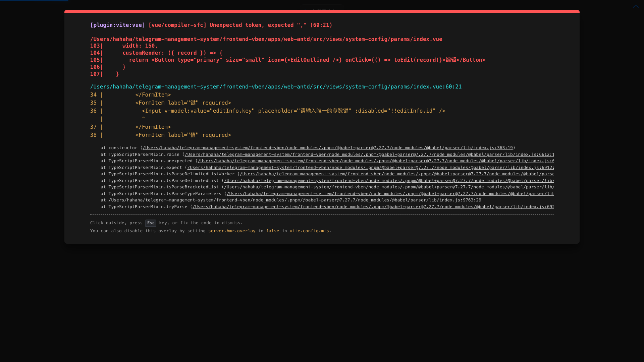Click the [plugin:vite:vue] label

pyautogui.click(x=117, y=25)
